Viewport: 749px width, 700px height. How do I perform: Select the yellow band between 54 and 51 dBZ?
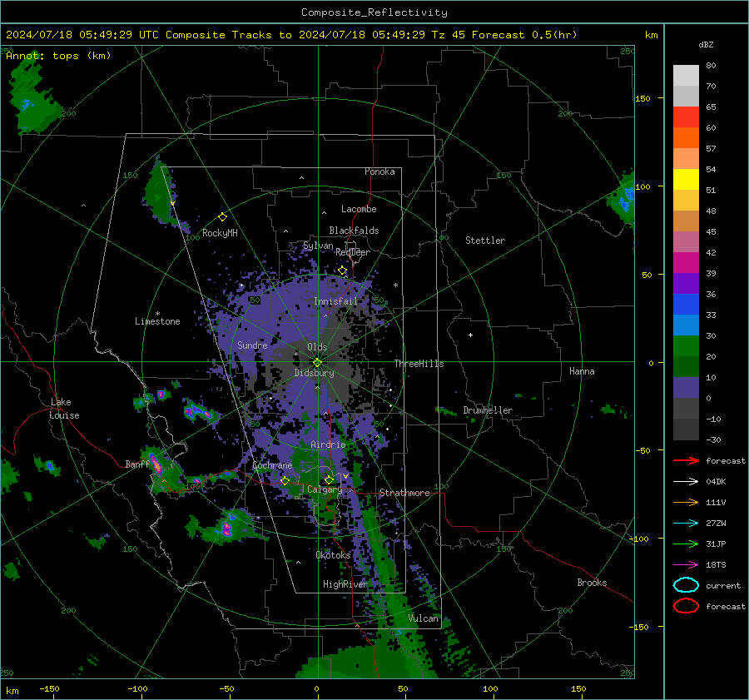(x=686, y=180)
